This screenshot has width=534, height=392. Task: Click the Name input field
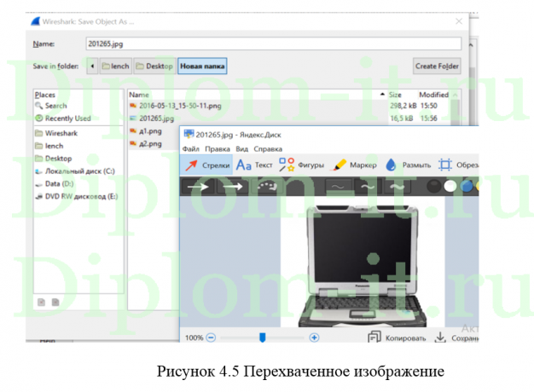click(x=273, y=43)
